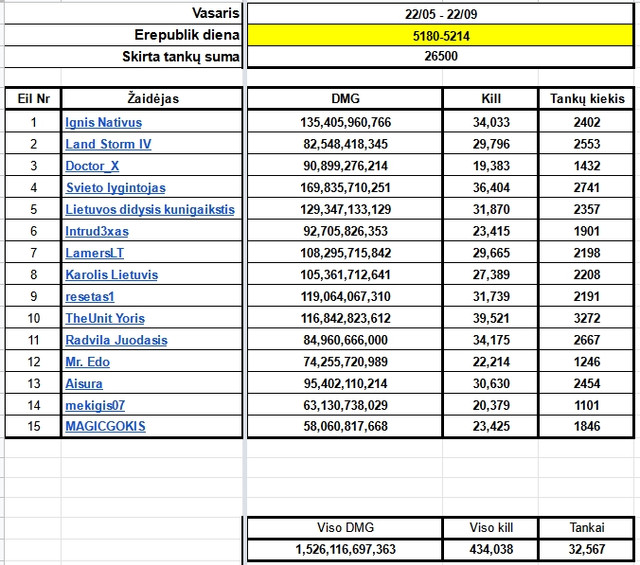Click the Doctor_X hyperlink

[92, 166]
